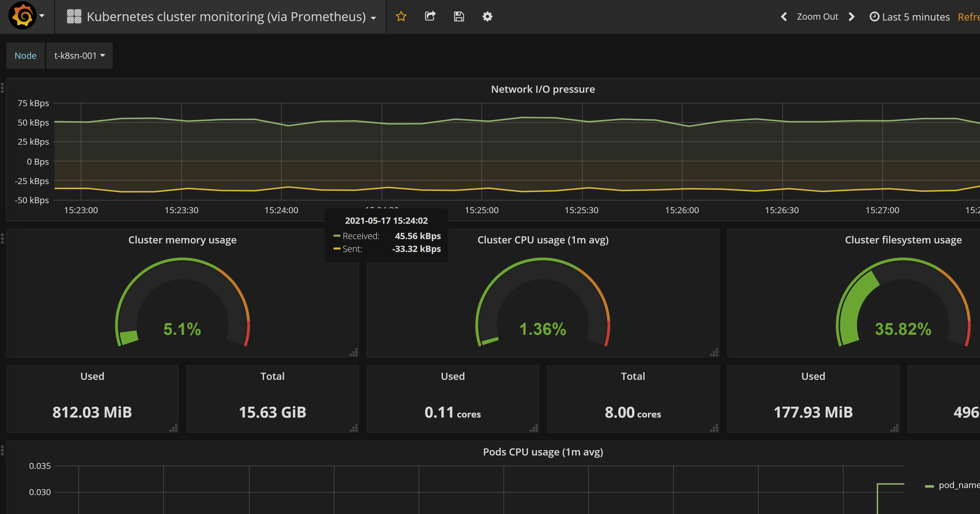
Task: Click the resize handle of the 177.93 MiB panel
Action: click(894, 428)
